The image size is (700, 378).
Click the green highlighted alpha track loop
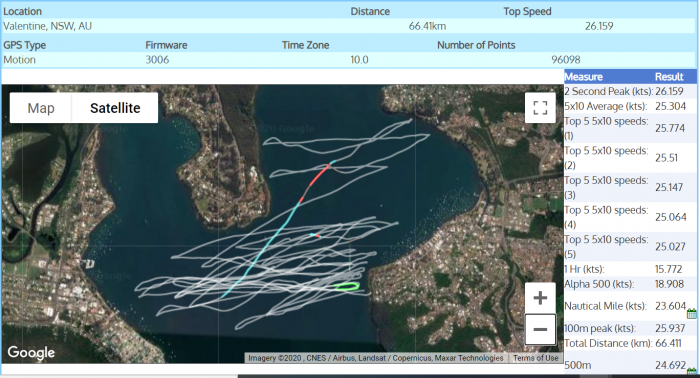(x=347, y=287)
